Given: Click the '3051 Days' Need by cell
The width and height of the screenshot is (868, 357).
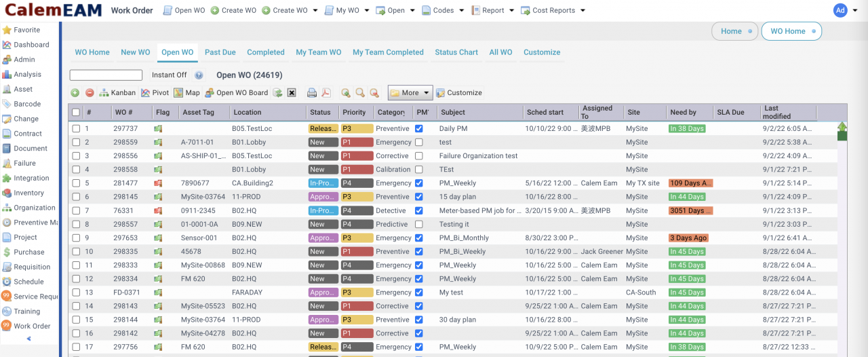Looking at the screenshot, I should pos(690,210).
